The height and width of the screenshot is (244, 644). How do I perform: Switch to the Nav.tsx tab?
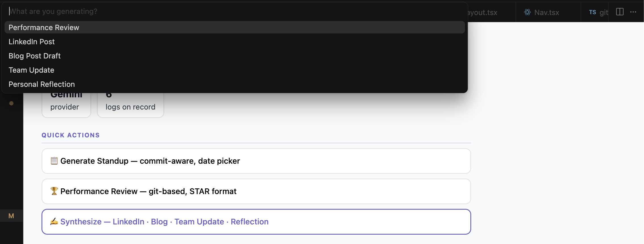(x=546, y=12)
